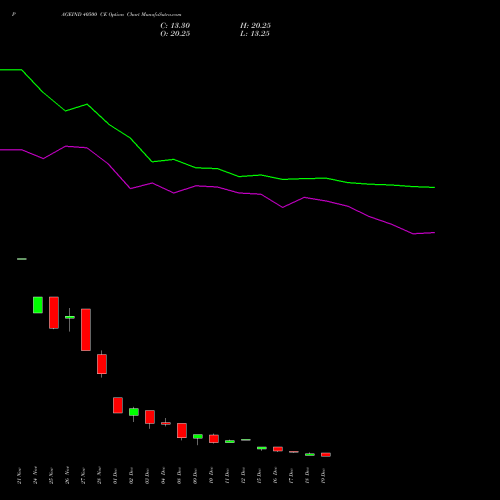The width and height of the screenshot is (500, 500).
Task: Click the high price value H: 20.25
Action: (255, 26)
